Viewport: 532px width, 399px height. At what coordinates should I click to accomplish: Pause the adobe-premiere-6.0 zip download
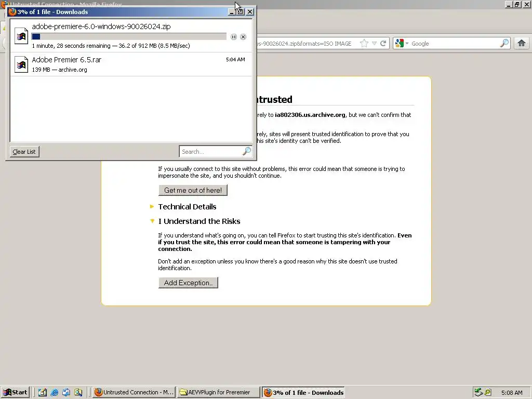point(233,37)
